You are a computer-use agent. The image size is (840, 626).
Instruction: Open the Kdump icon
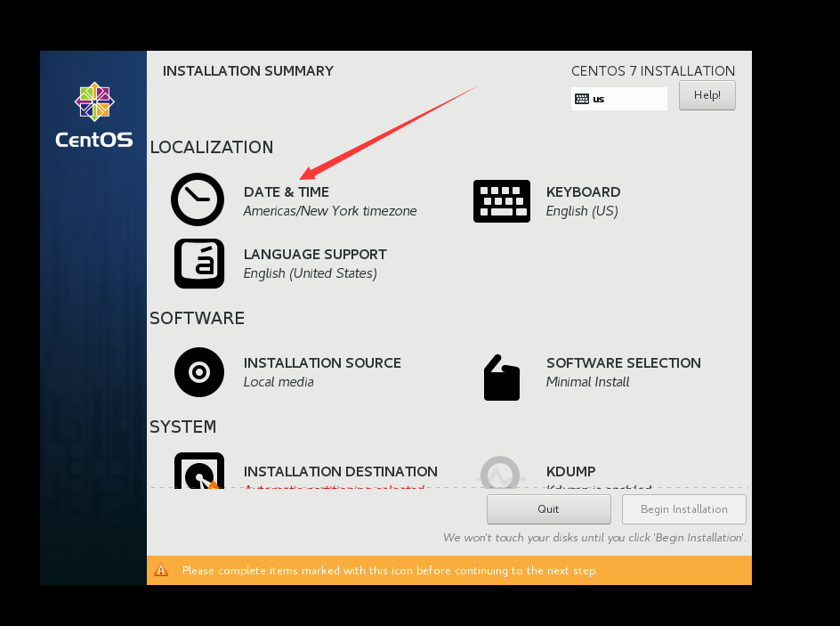point(500,472)
